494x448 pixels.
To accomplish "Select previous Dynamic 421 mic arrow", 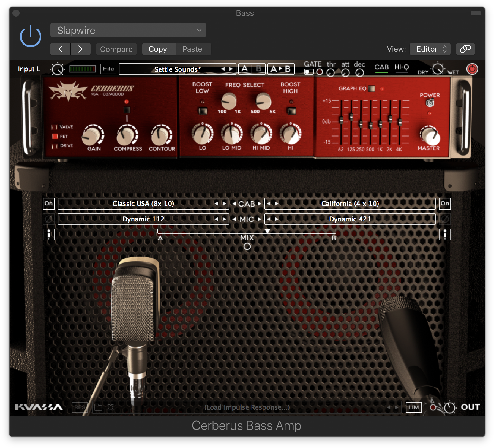I will pyautogui.click(x=269, y=219).
